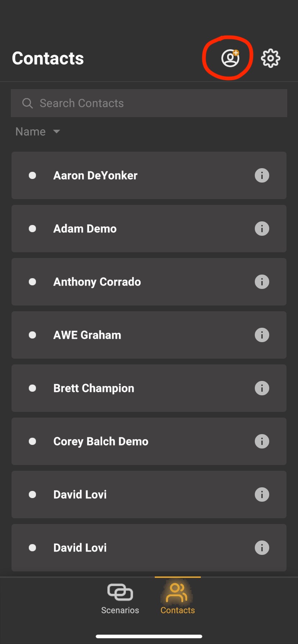Open the Anthony Corrado contact
Viewport: 298px width, 644px height.
149,282
